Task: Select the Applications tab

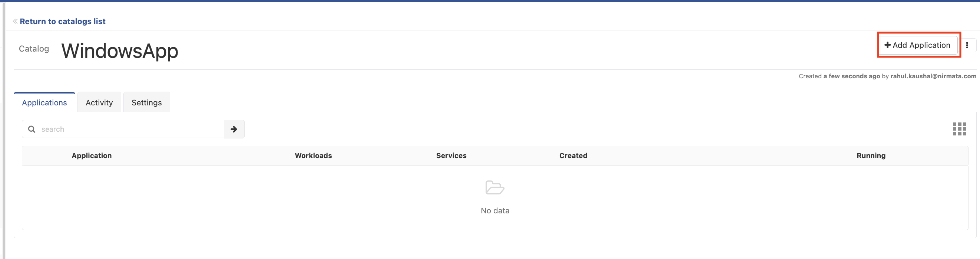Action: click(x=44, y=102)
